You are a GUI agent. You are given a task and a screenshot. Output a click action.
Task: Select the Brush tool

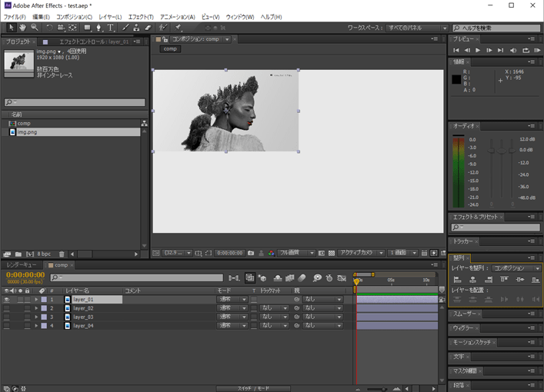tap(125, 28)
